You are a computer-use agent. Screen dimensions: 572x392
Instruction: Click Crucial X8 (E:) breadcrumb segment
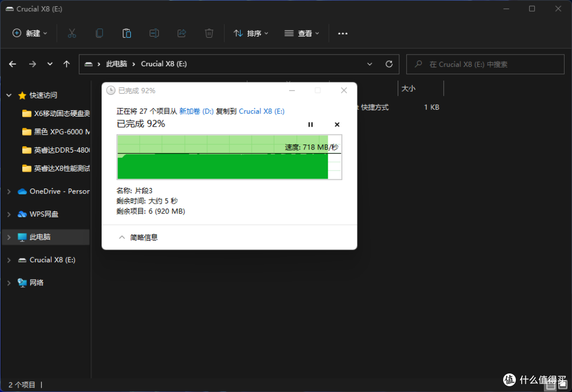click(x=164, y=64)
